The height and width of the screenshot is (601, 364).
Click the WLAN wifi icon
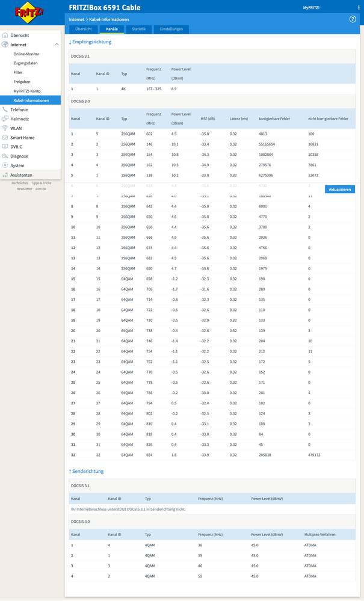coord(5,128)
